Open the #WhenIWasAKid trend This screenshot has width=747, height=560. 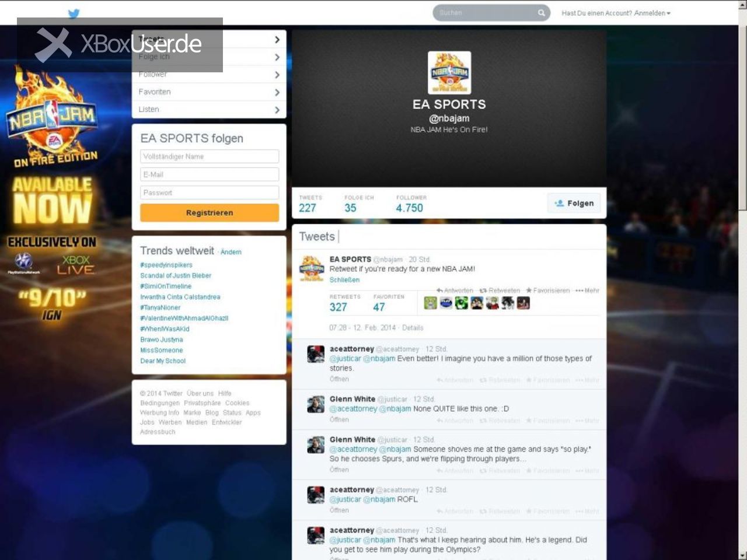click(165, 329)
